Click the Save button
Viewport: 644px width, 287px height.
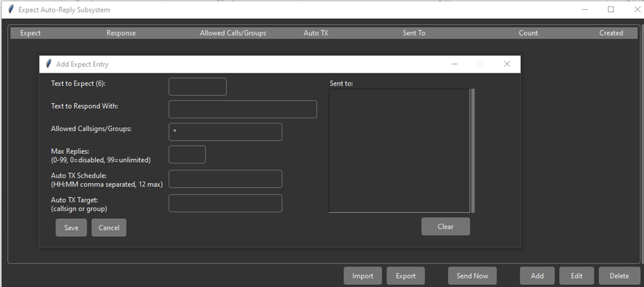[x=71, y=227]
